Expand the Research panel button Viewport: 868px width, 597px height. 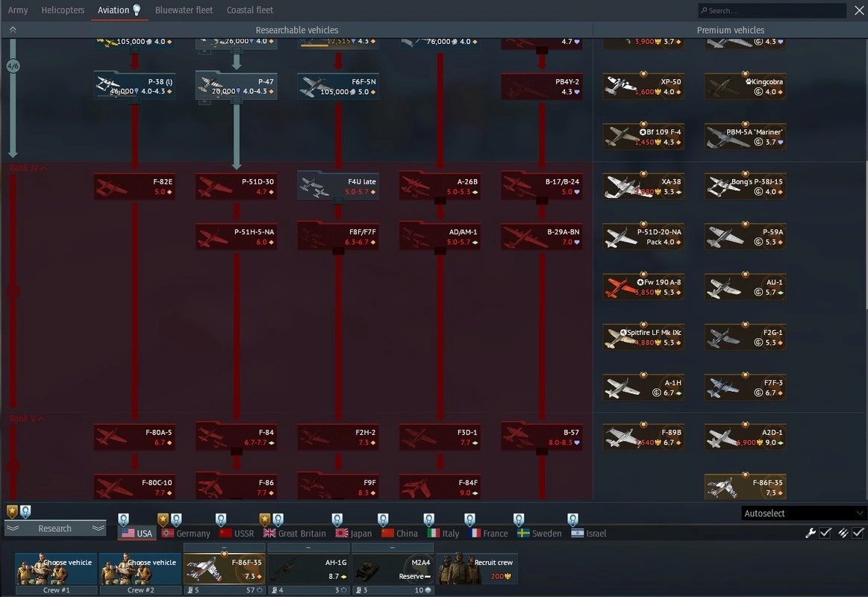[x=55, y=528]
